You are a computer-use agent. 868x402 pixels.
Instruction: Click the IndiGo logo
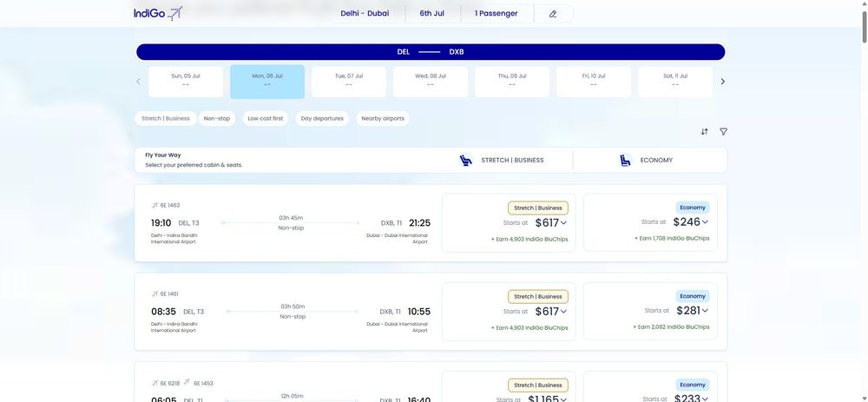(158, 13)
